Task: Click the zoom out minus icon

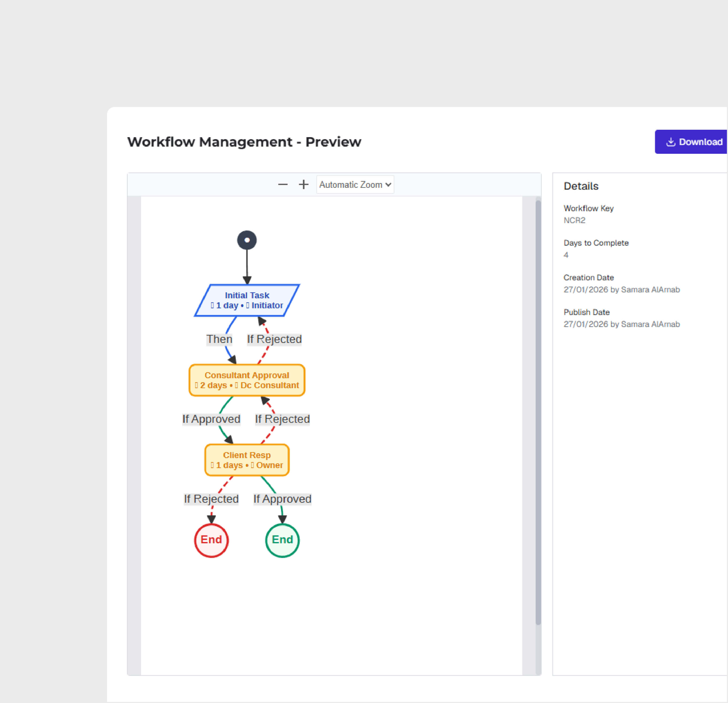Action: click(283, 184)
